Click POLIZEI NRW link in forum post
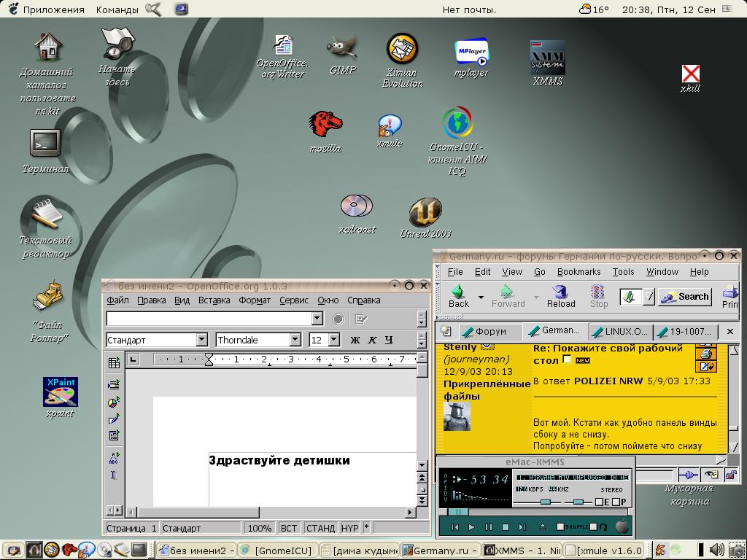747x560 pixels. pyautogui.click(x=608, y=381)
